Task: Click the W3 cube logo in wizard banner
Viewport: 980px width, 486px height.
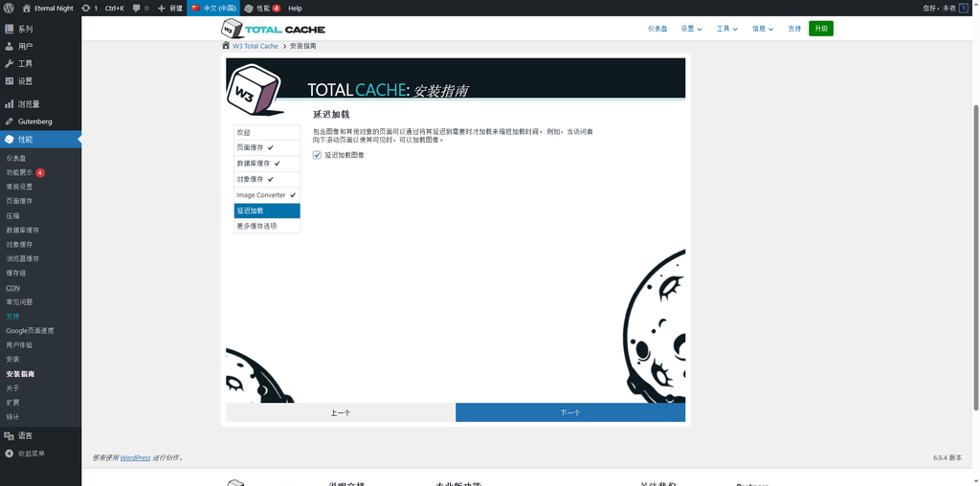Action: [x=254, y=91]
